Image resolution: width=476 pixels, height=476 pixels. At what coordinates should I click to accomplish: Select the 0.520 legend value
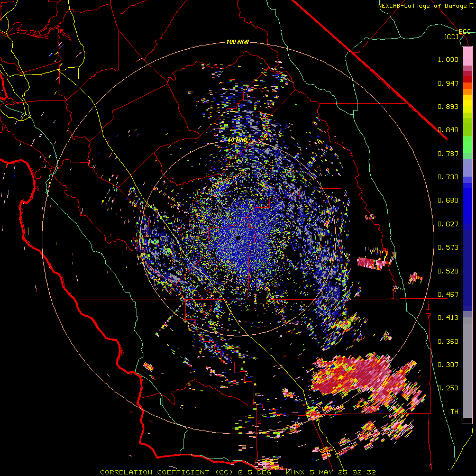[x=448, y=271]
